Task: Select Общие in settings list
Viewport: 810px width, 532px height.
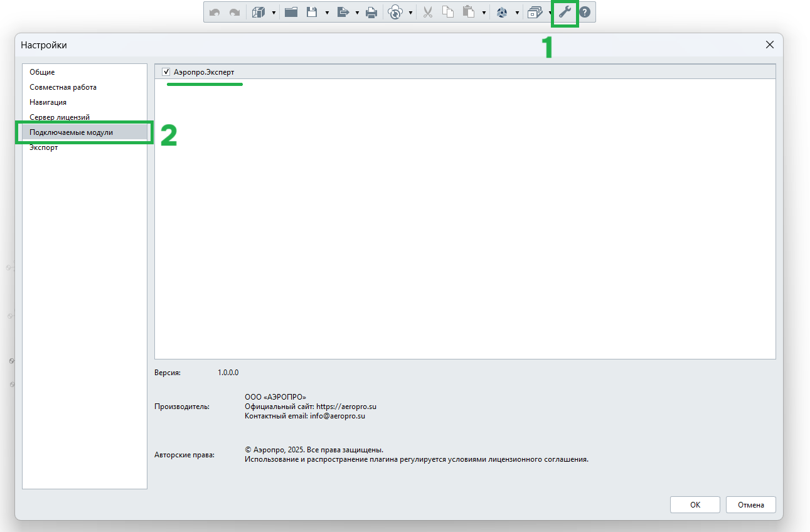Action: (x=42, y=72)
